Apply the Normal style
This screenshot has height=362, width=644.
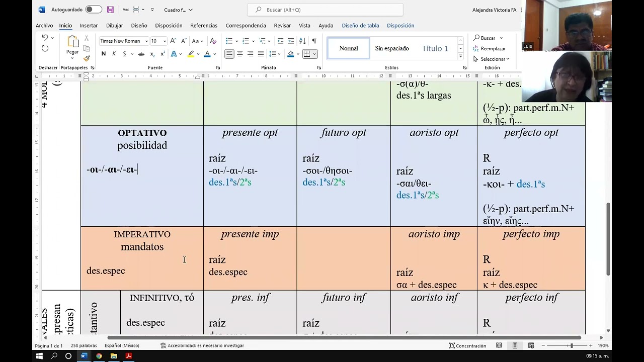click(348, 48)
